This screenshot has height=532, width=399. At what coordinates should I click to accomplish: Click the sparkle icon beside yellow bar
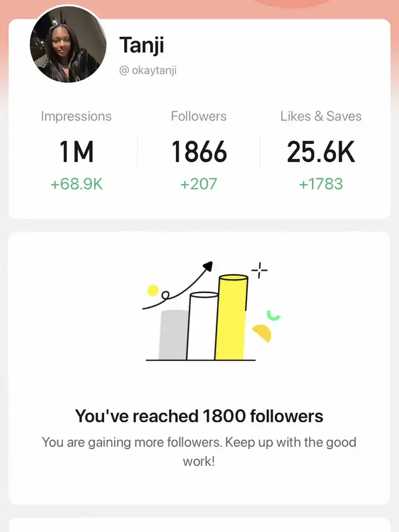[259, 270]
